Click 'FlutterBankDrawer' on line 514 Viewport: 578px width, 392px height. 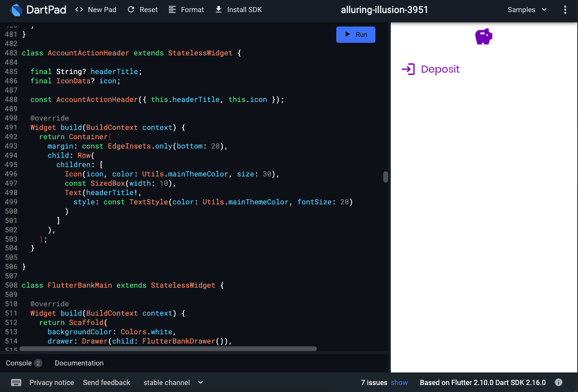tap(179, 341)
